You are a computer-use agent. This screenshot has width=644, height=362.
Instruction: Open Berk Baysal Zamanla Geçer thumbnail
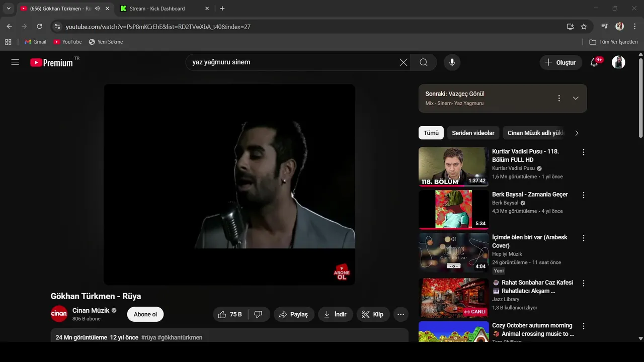[x=453, y=209]
